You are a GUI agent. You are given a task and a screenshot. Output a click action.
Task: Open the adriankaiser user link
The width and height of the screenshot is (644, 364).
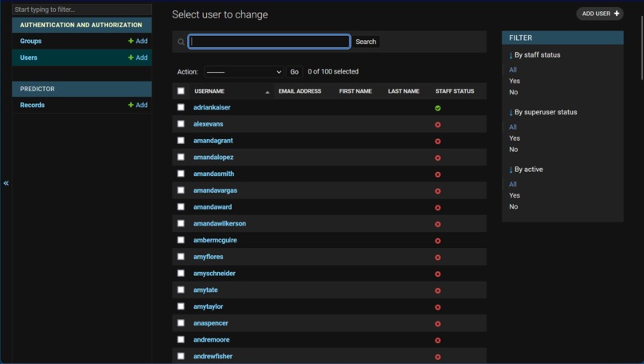click(x=212, y=107)
